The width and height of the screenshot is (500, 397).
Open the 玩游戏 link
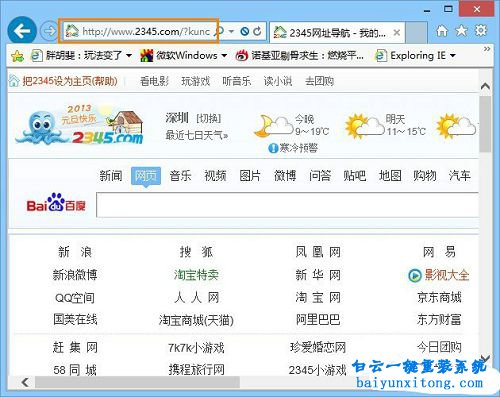pos(196,81)
